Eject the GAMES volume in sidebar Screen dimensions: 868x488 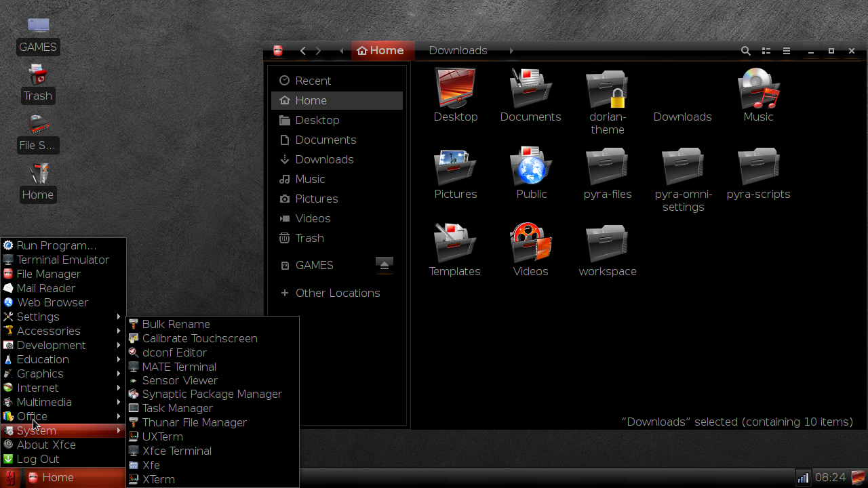point(384,264)
